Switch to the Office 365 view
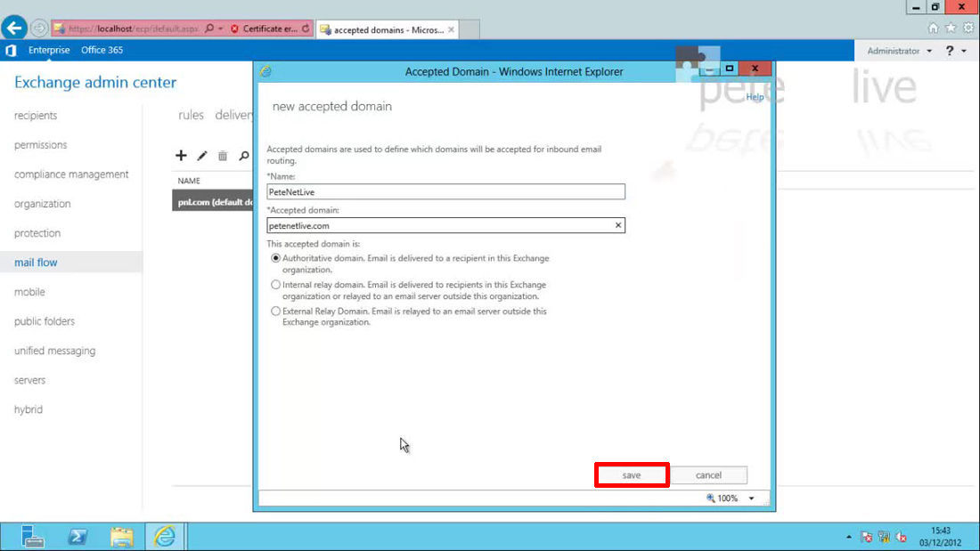Image resolution: width=980 pixels, height=551 pixels. point(102,50)
